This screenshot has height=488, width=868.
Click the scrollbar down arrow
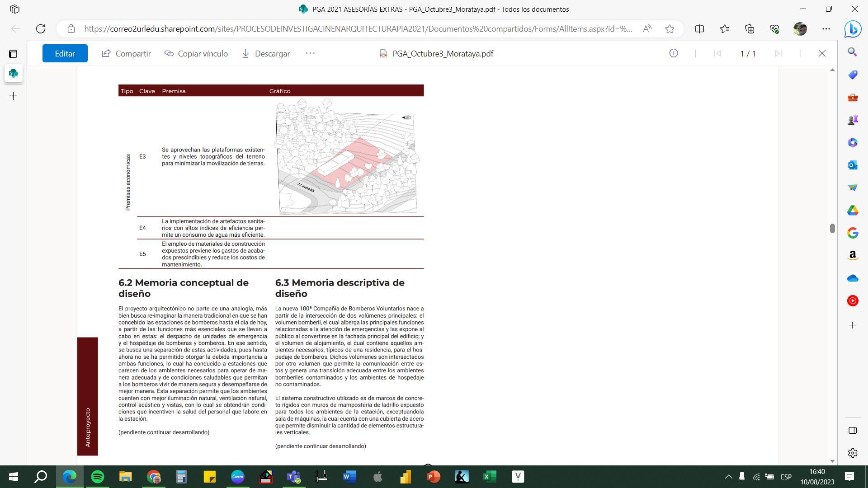[x=832, y=461]
